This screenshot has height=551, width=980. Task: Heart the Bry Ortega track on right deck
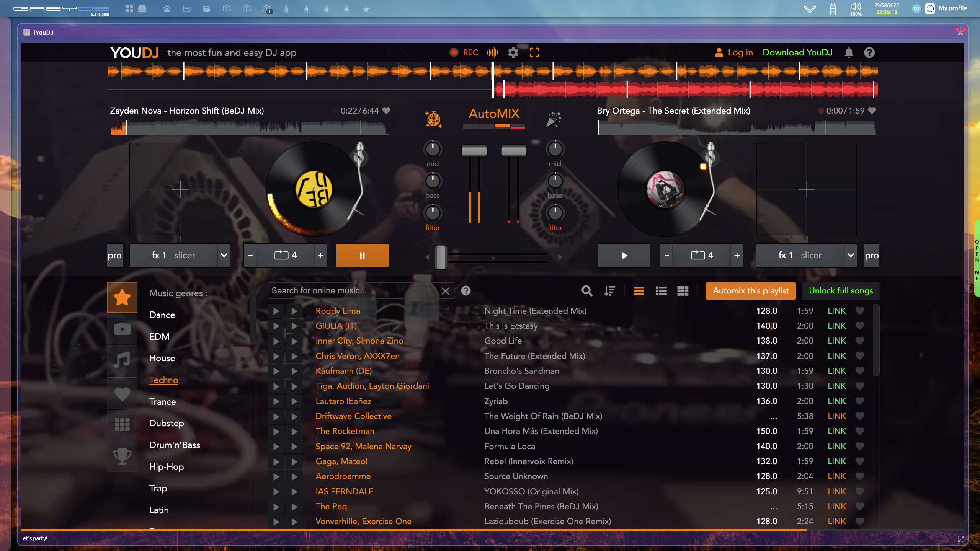point(872,111)
